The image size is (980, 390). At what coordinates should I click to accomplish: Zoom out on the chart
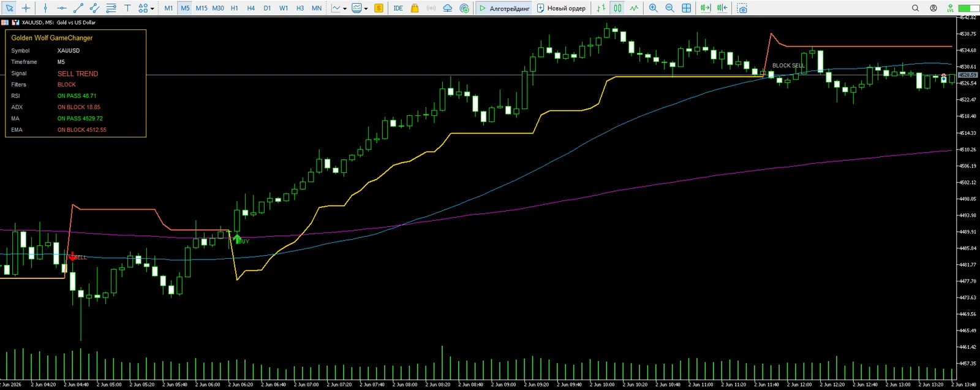coord(670,8)
